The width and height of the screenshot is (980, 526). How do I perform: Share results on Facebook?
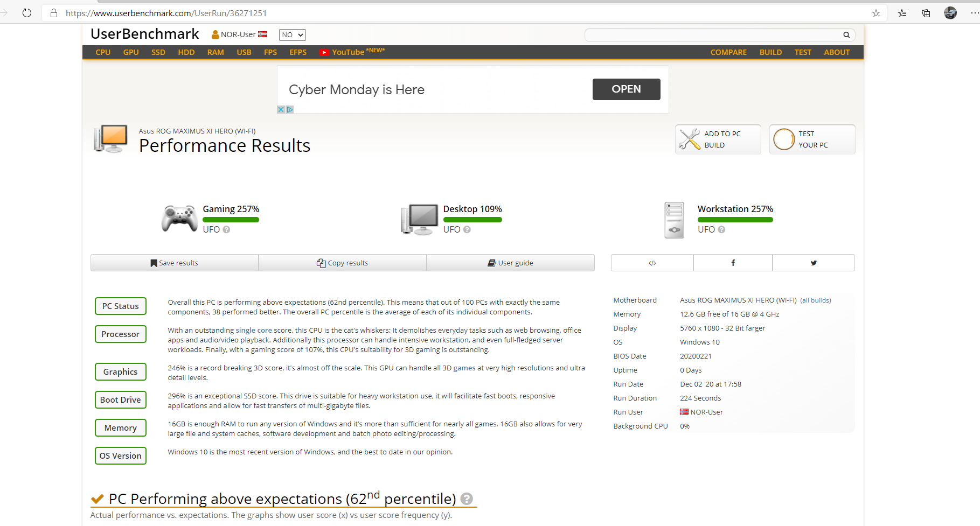click(733, 263)
